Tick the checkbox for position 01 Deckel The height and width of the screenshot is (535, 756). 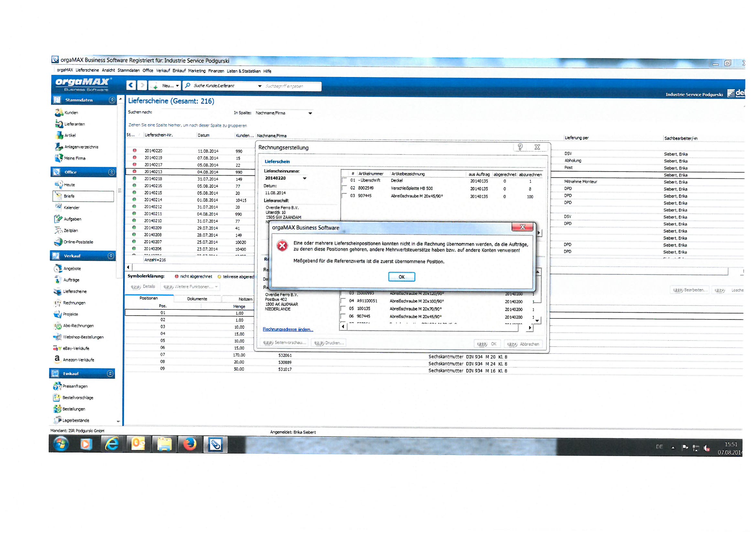point(344,181)
